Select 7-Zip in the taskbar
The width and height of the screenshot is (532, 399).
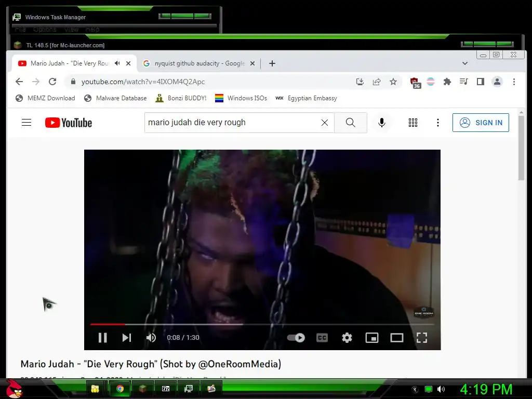coord(166,389)
